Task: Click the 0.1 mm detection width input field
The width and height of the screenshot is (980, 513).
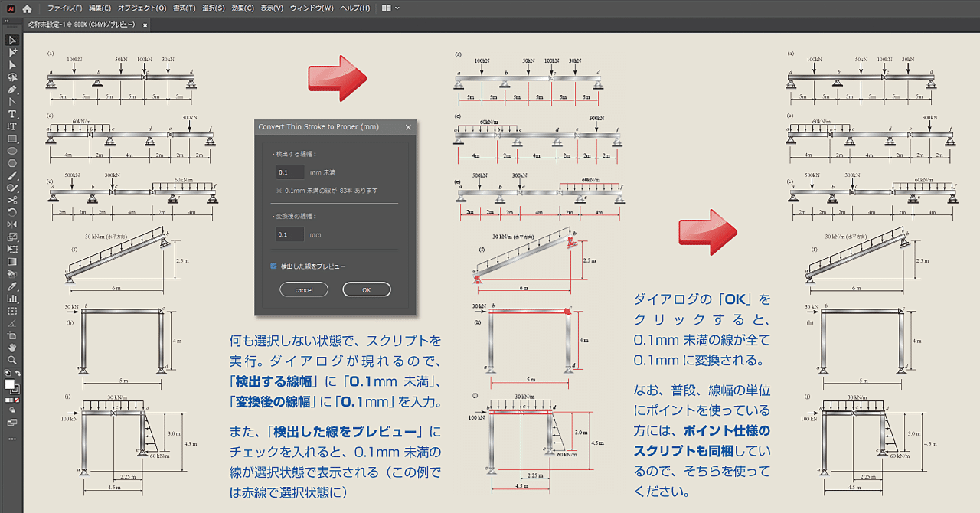Action: [x=289, y=172]
